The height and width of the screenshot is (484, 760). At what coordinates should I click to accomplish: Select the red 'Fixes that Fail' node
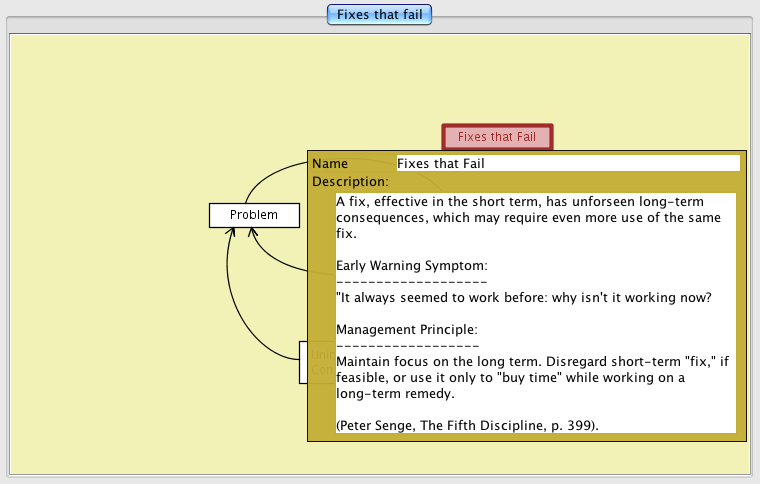(x=497, y=137)
